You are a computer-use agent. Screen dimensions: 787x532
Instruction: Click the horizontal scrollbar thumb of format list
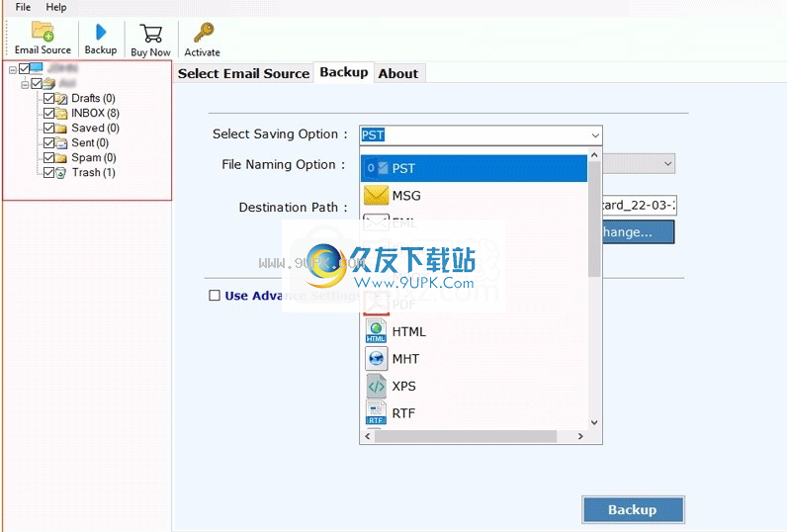(x=466, y=436)
